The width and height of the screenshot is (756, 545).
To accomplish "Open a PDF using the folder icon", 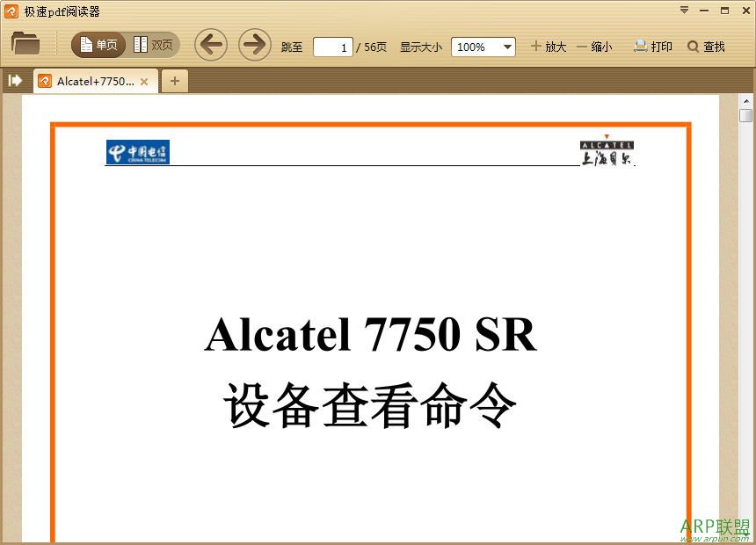I will click(x=25, y=44).
